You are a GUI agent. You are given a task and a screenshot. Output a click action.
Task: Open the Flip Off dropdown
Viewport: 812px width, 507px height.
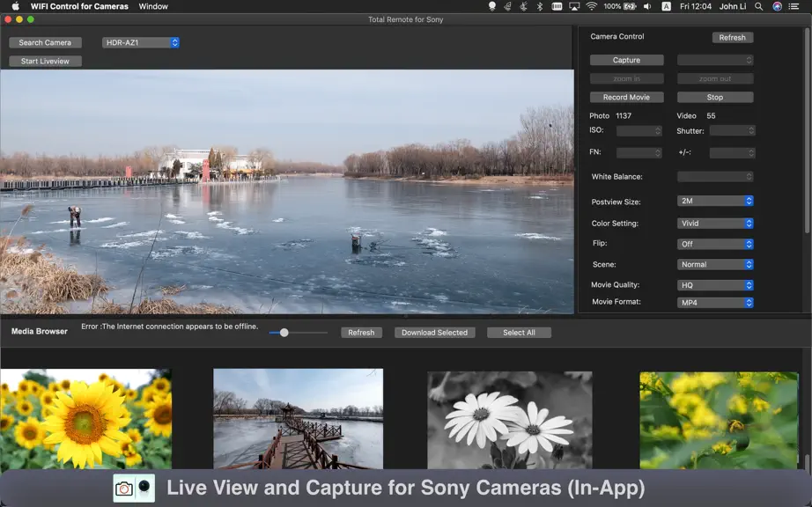(x=715, y=244)
